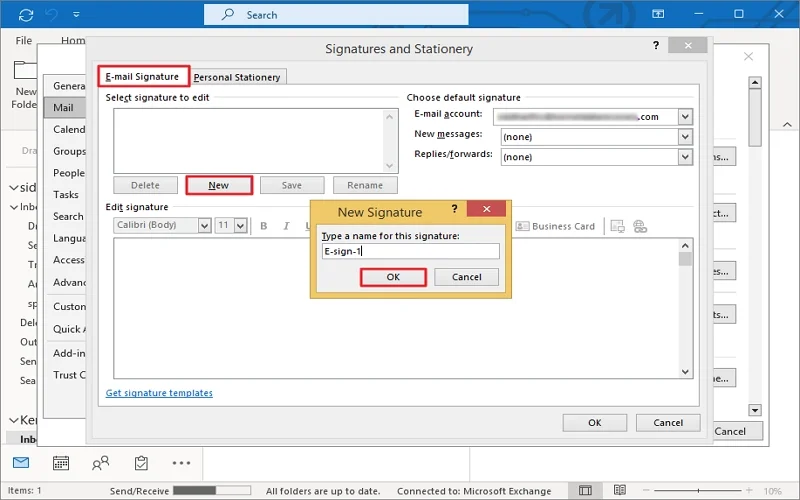Screen dimensions: 800x500
Task: Open the Calendar icon in navigation bar
Action: (x=61, y=463)
